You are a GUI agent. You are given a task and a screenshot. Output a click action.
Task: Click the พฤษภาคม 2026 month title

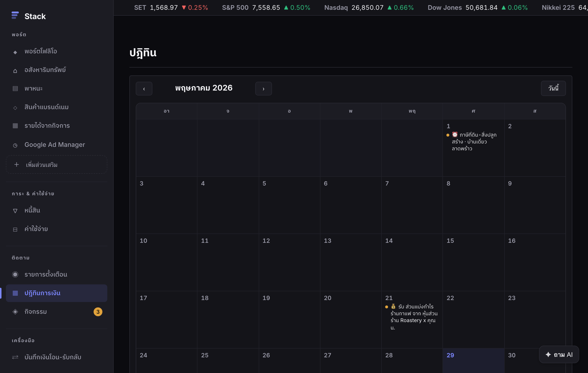coord(204,88)
